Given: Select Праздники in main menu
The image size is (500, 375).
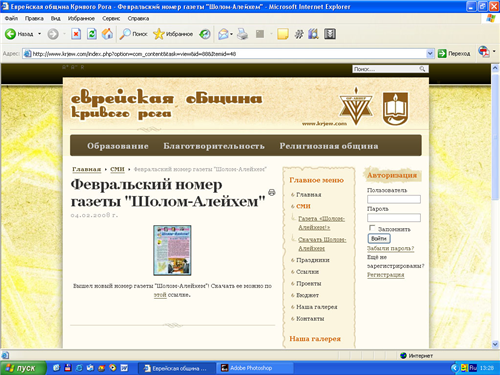Looking at the screenshot, I should click(x=313, y=260).
